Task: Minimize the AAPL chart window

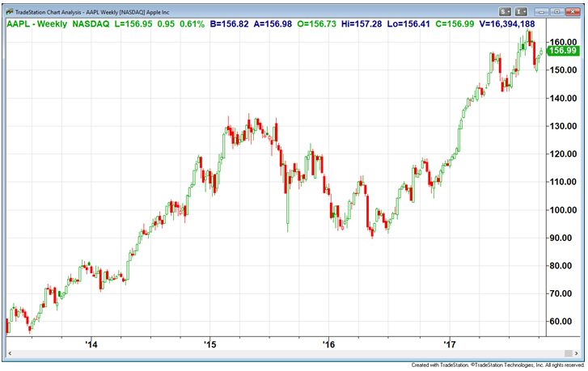Action: [542, 12]
